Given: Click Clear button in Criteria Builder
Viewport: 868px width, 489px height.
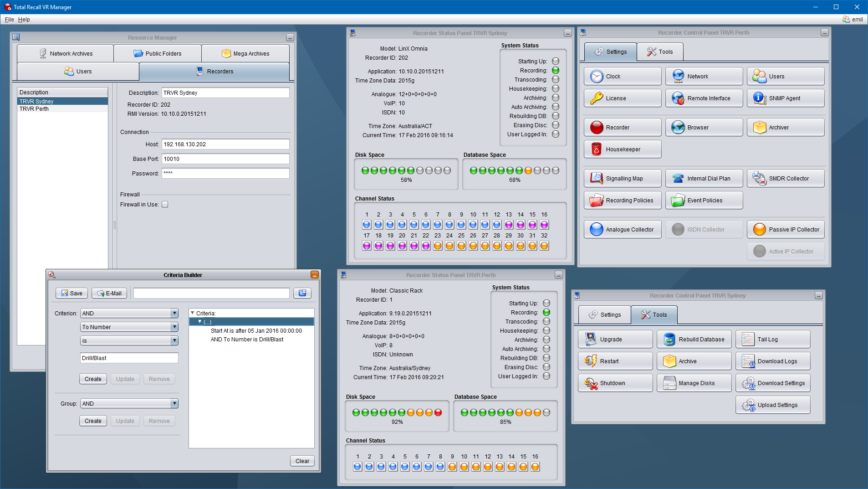Looking at the screenshot, I should [x=302, y=461].
